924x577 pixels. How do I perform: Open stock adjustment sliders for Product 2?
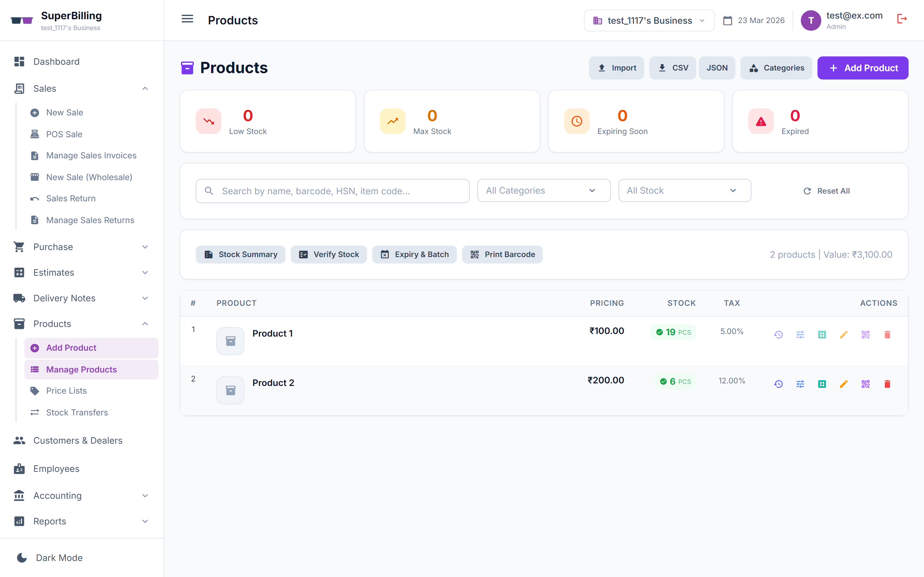tap(800, 384)
